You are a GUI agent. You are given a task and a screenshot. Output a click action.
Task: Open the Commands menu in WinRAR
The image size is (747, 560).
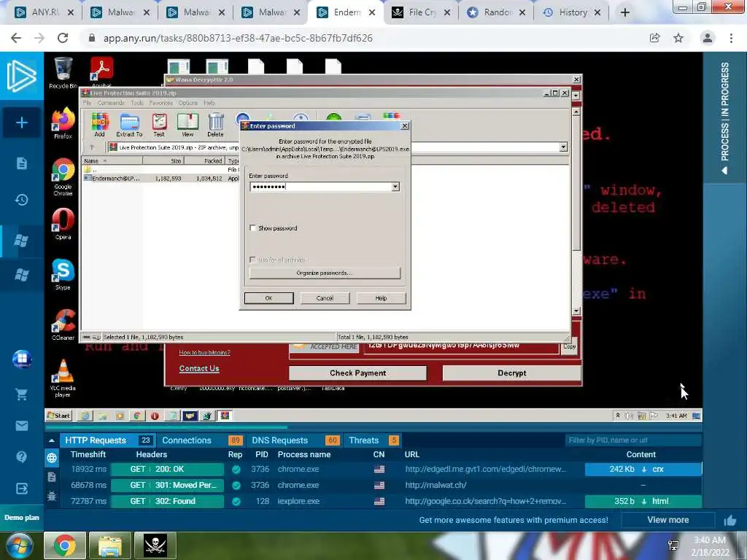pos(111,103)
